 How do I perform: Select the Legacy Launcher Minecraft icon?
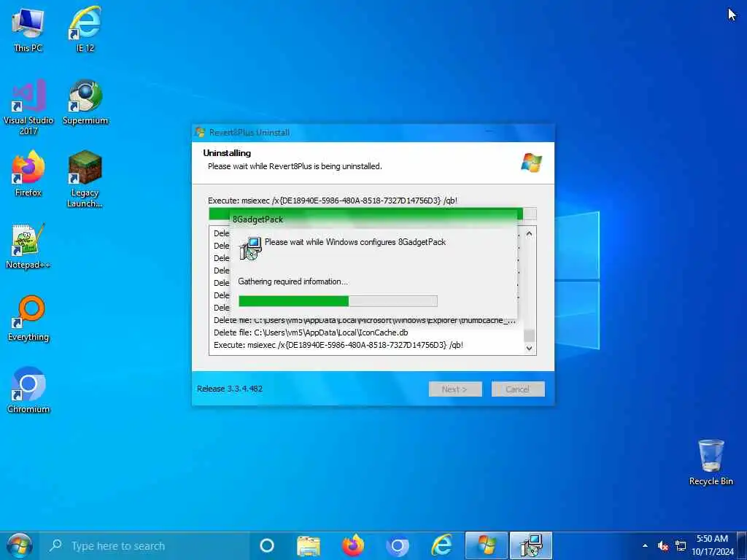coord(85,179)
